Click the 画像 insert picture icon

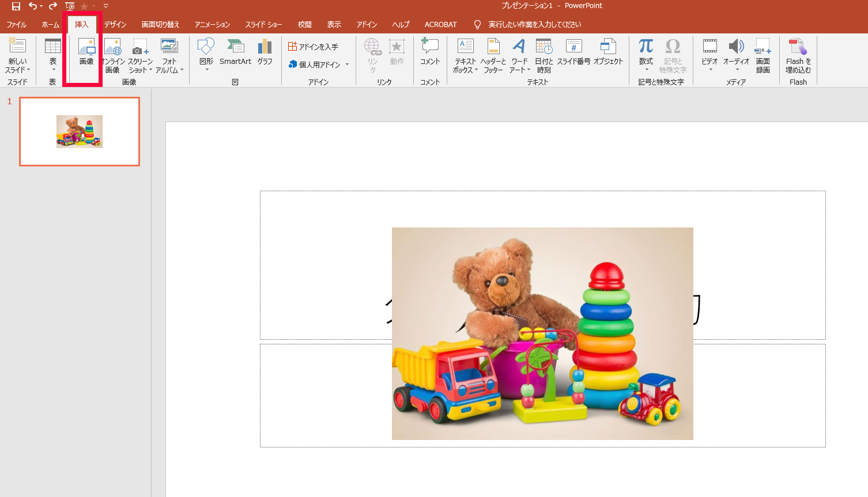(x=86, y=52)
